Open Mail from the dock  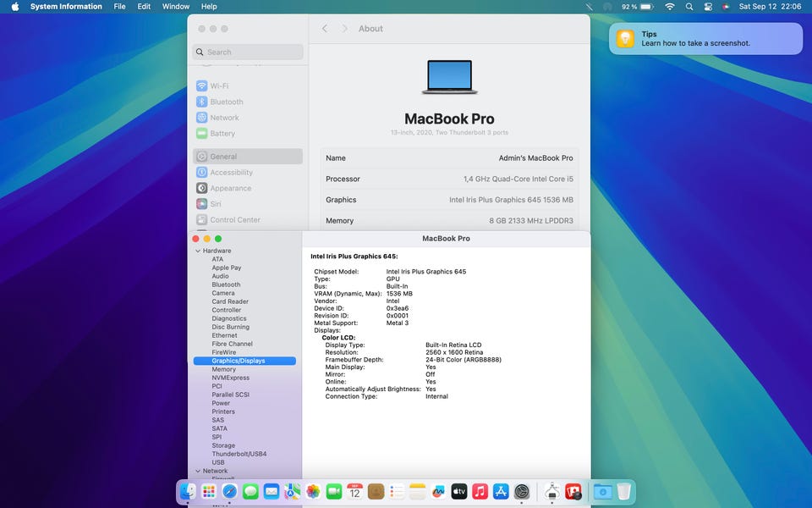click(272, 491)
